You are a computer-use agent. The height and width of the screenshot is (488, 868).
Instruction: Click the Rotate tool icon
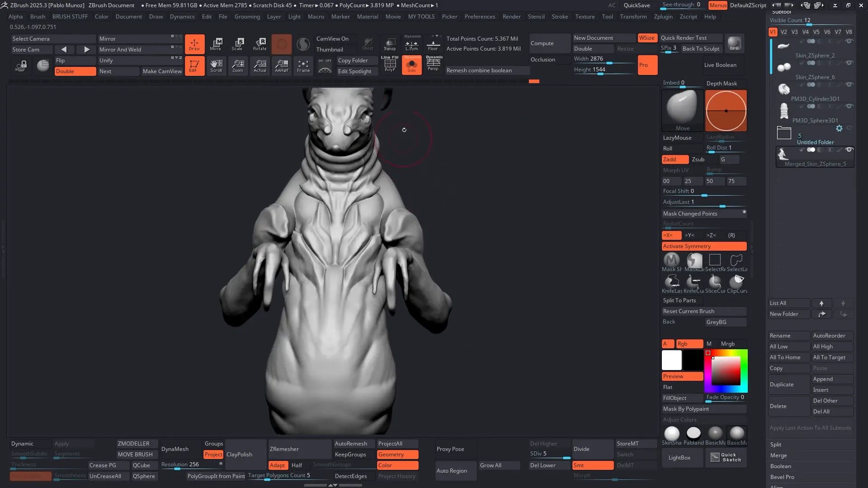point(260,44)
